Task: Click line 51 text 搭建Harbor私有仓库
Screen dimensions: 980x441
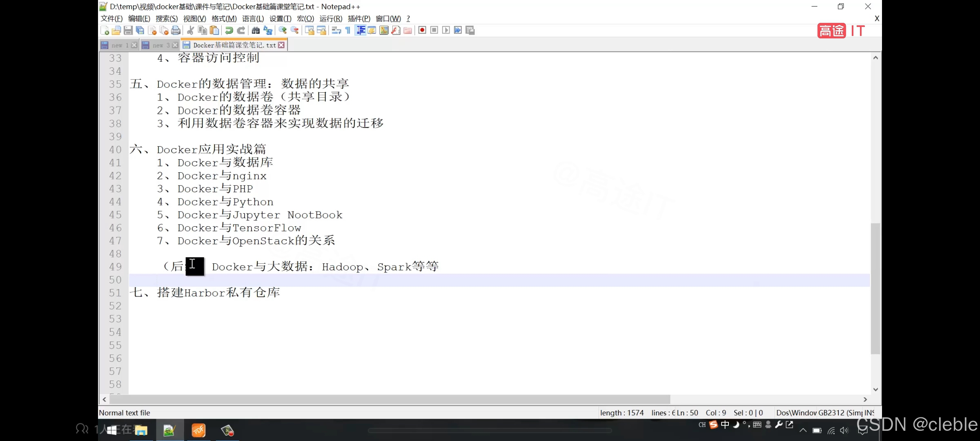Action: 218,293
